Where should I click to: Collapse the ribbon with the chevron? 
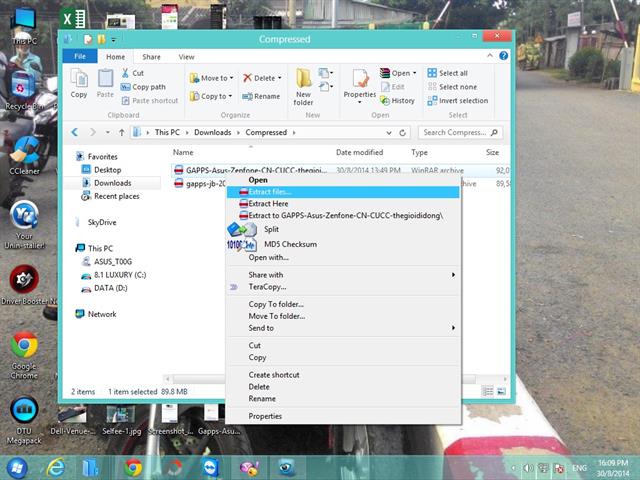pyautogui.click(x=490, y=56)
